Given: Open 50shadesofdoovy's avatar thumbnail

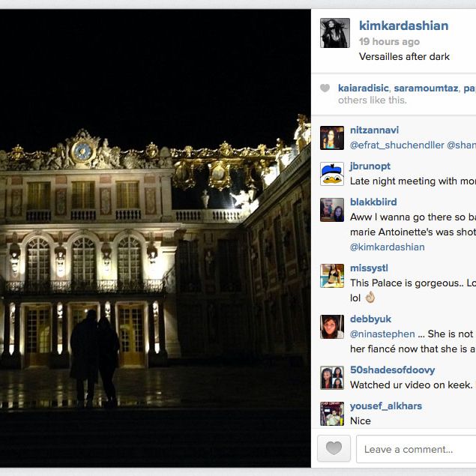Looking at the screenshot, I should point(332,378).
